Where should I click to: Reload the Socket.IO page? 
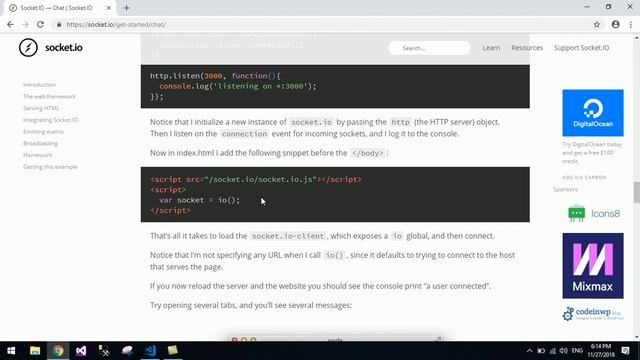[x=40, y=24]
